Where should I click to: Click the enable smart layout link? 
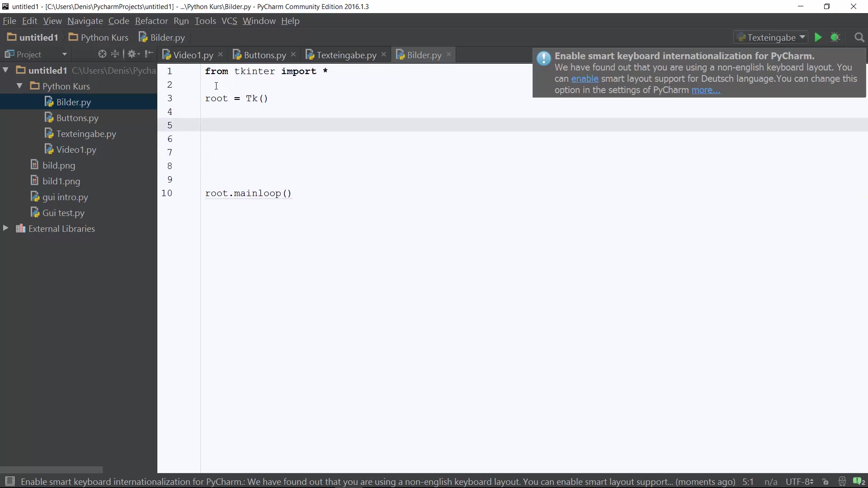click(x=585, y=79)
